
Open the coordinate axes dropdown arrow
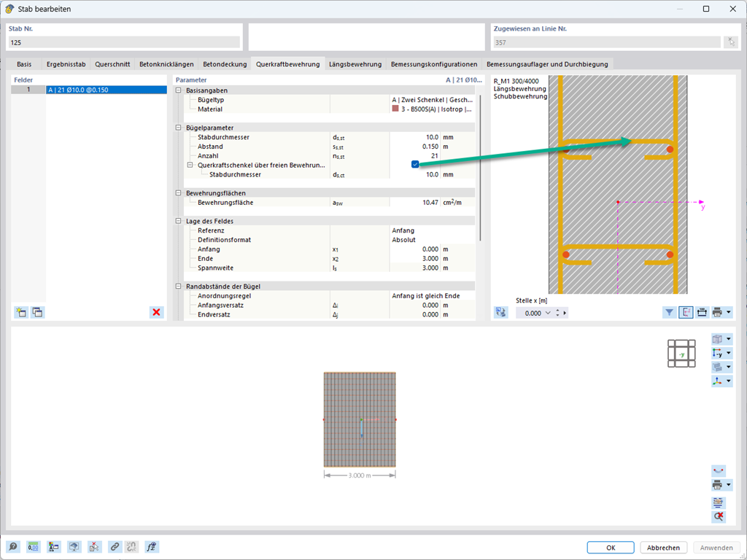729,381
